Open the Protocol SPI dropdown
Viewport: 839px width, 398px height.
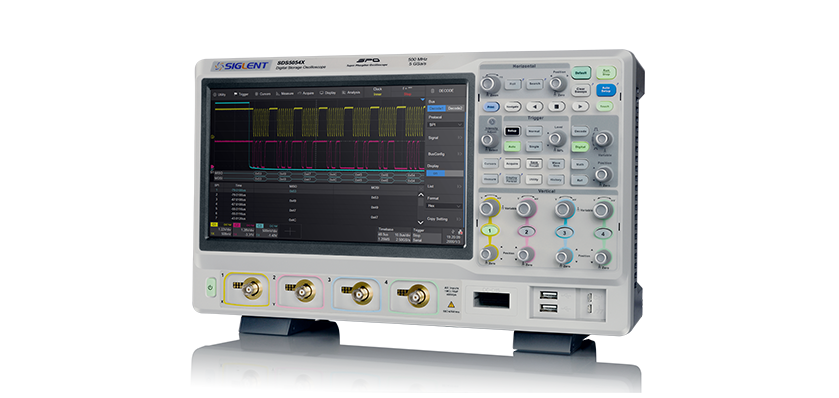(x=445, y=124)
